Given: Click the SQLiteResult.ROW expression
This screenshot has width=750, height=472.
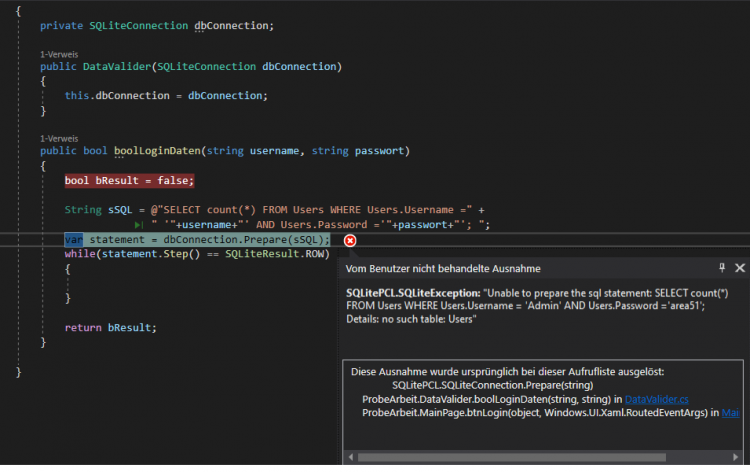Looking at the screenshot, I should [x=277, y=254].
